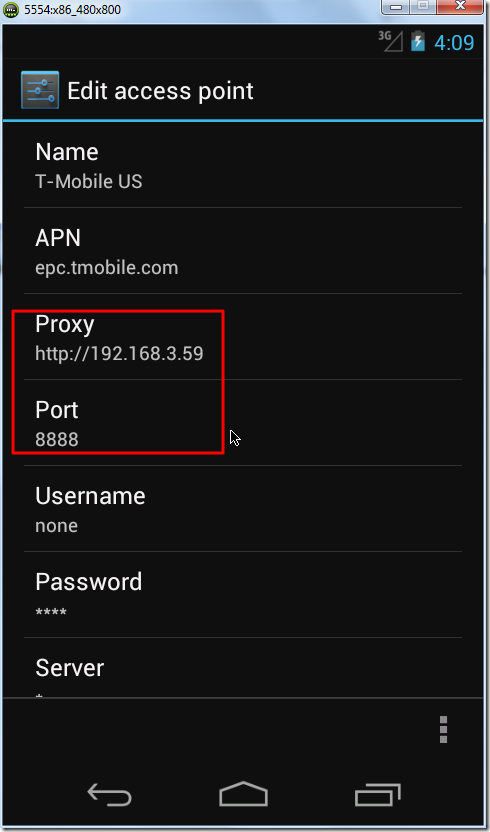The image size is (490, 832).
Task: Tap the Back navigation arrow
Action: [x=109, y=796]
